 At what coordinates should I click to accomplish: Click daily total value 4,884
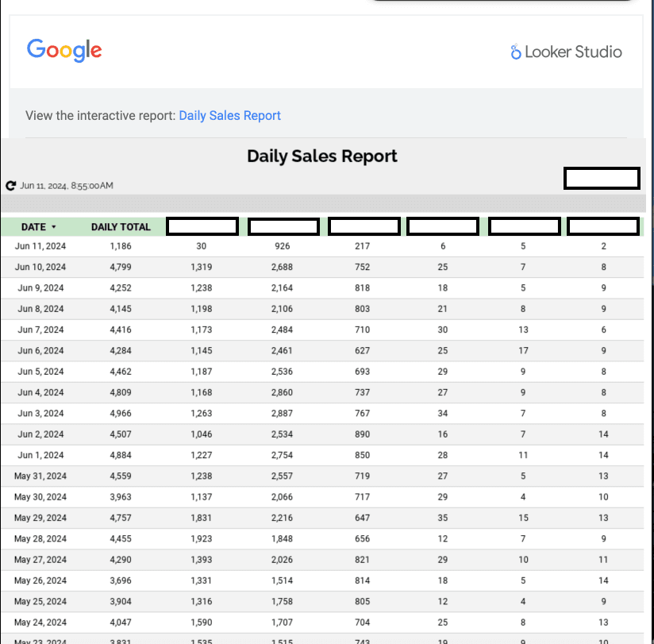121,455
